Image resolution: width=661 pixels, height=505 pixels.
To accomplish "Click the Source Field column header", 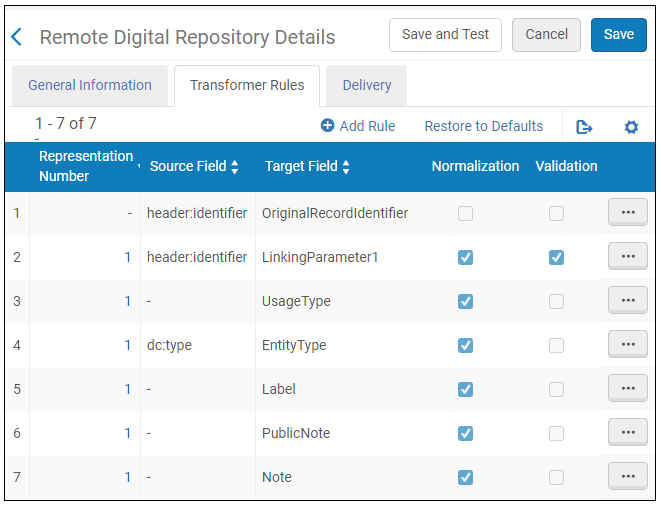I will (x=188, y=166).
